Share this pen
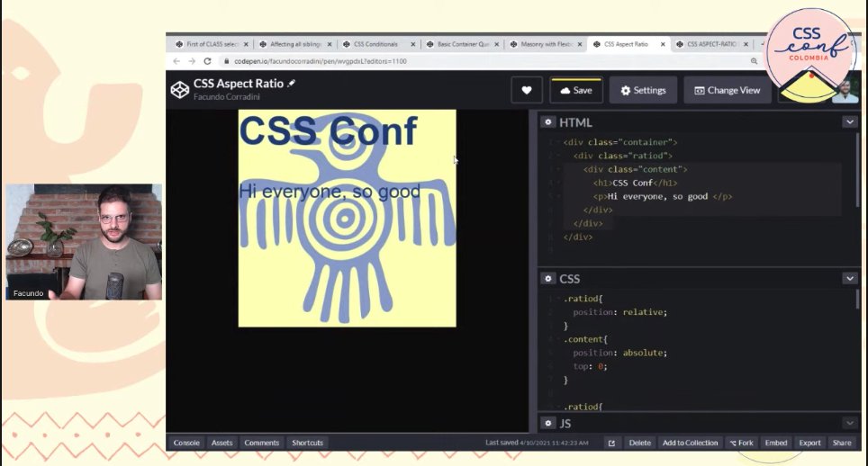This screenshot has height=466, width=868. [842, 443]
